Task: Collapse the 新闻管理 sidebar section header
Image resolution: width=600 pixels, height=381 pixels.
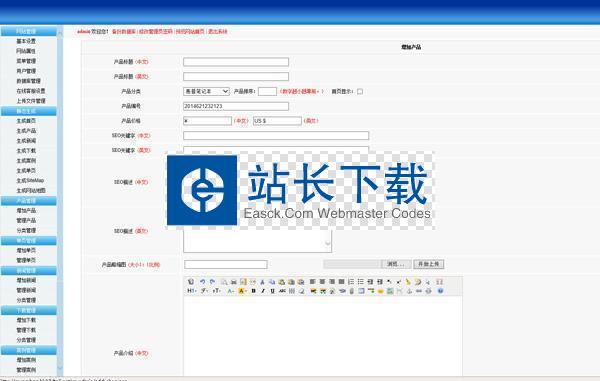Action: click(29, 270)
